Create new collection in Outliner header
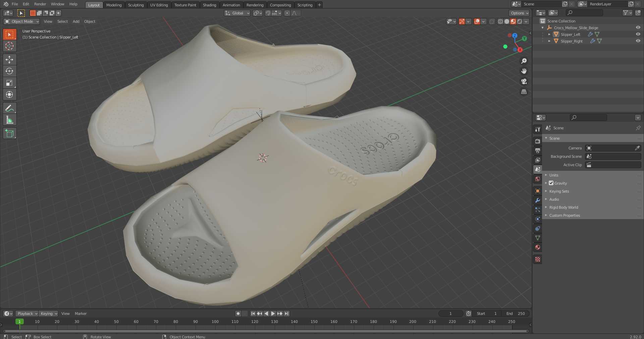The image size is (644, 339). pyautogui.click(x=638, y=13)
